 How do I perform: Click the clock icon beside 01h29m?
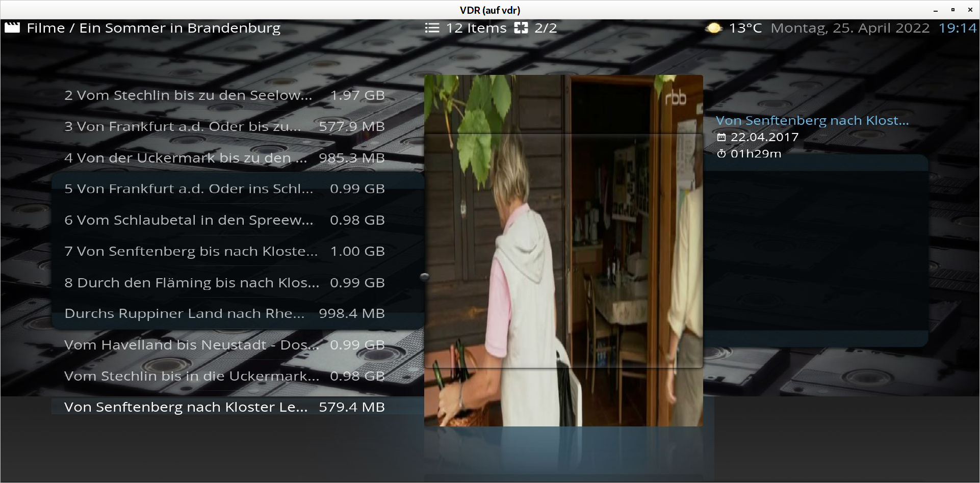(721, 154)
